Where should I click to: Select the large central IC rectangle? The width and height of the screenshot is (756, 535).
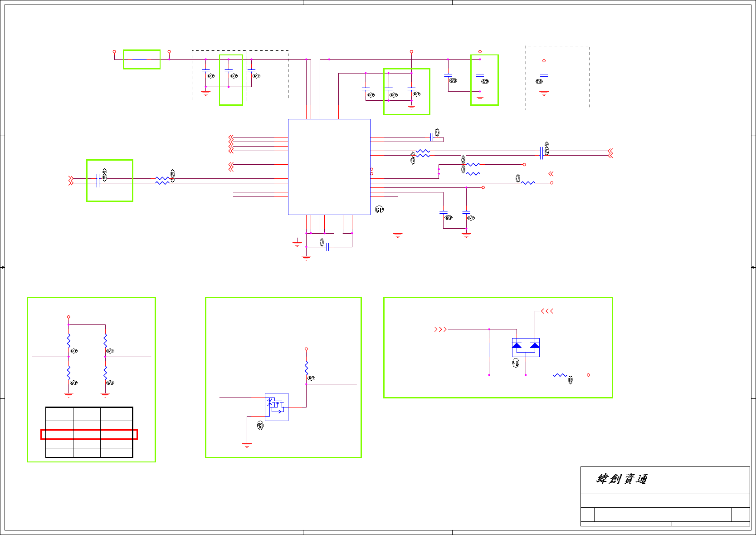329,167
